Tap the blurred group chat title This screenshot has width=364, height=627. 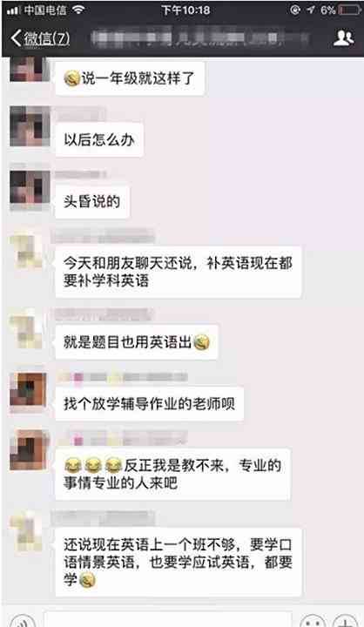click(199, 38)
